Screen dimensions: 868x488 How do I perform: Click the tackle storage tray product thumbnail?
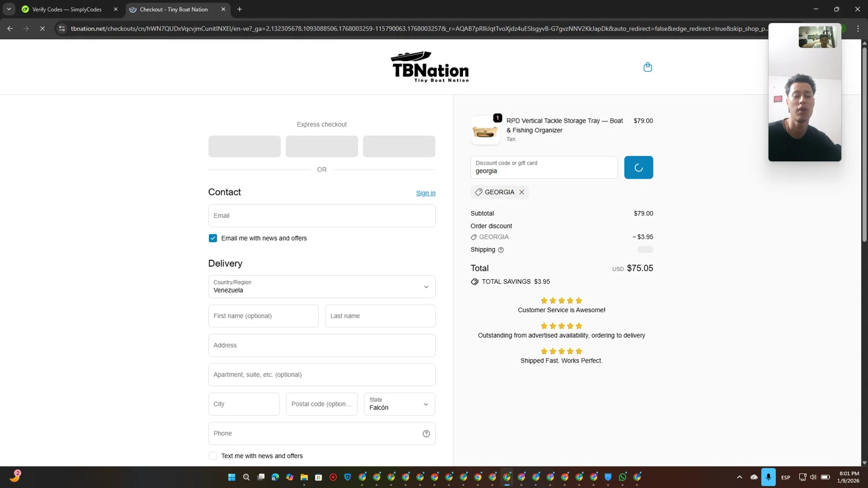485,130
